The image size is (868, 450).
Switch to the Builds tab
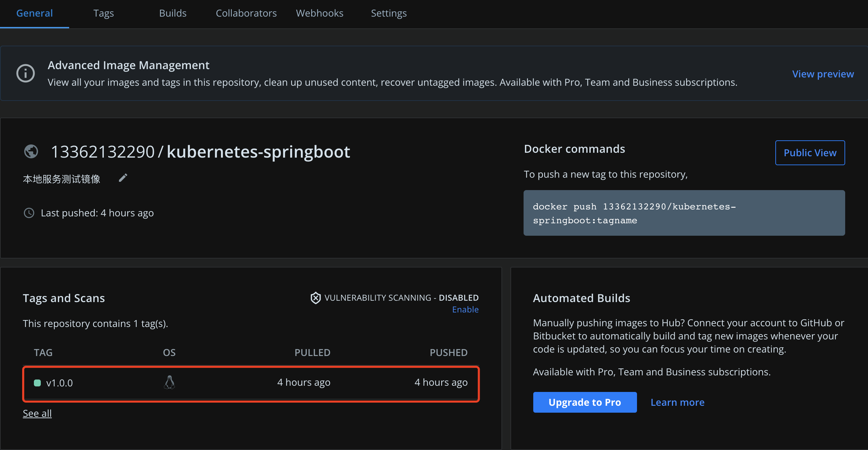pyautogui.click(x=173, y=13)
